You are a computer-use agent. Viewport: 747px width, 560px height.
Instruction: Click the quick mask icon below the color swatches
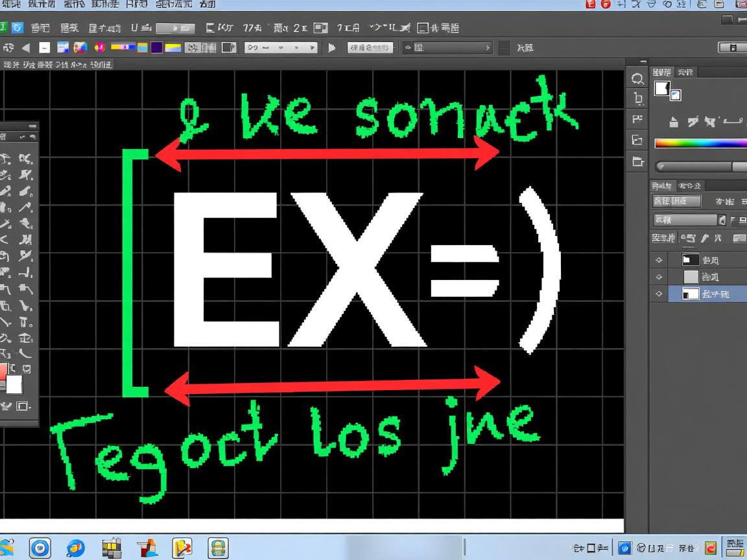coord(23,406)
